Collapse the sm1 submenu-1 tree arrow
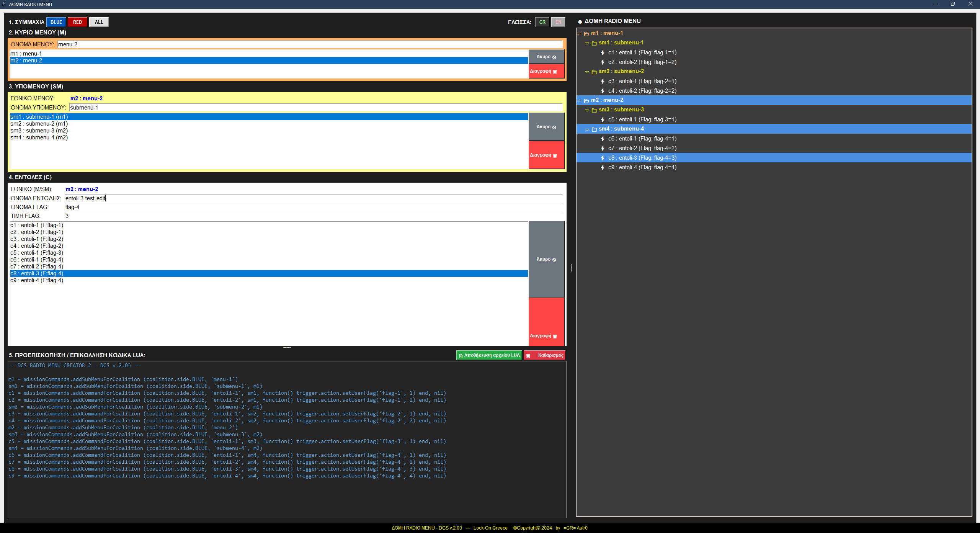Screen dimensions: 980x533 point(587,43)
